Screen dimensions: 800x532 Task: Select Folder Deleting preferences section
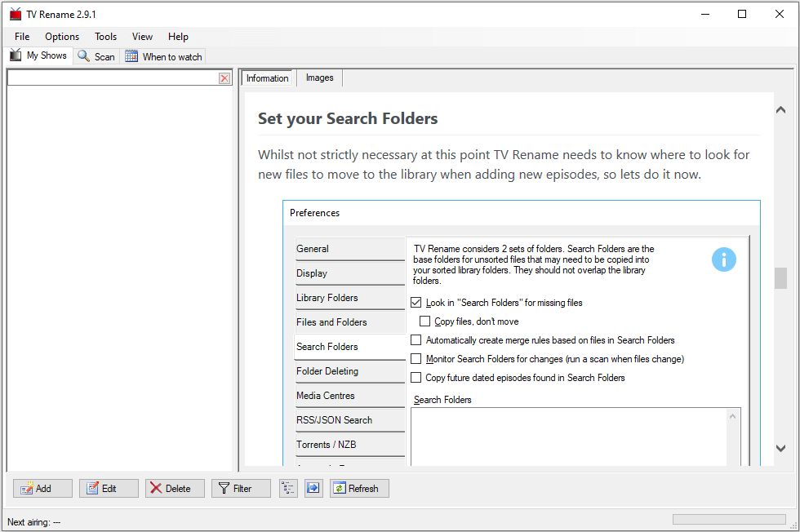(x=350, y=371)
